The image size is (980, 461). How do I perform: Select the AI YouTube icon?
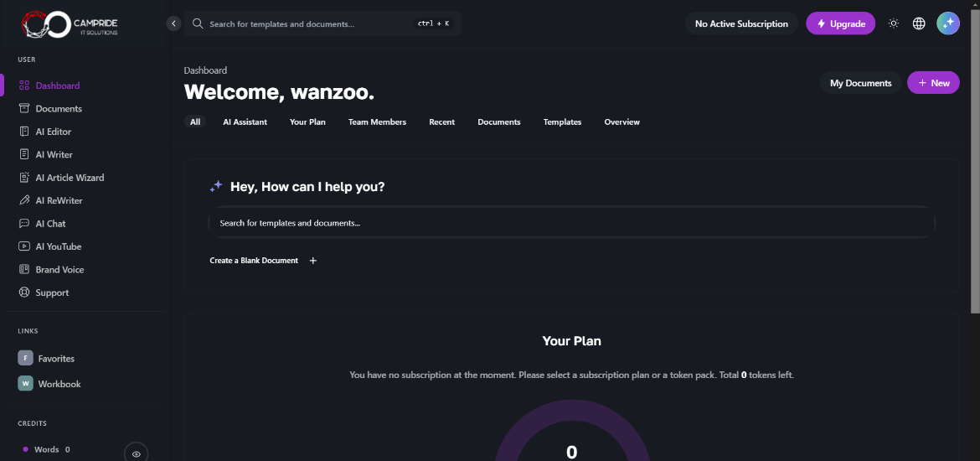(x=24, y=246)
